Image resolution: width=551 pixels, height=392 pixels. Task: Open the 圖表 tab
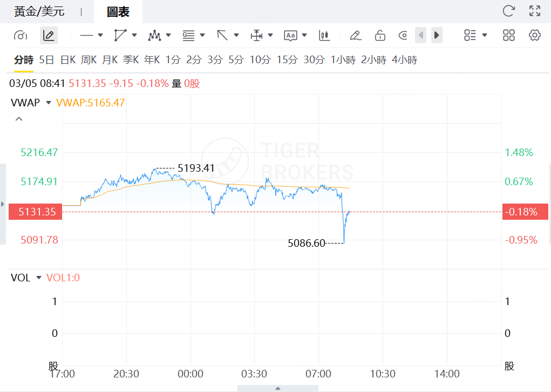118,11
